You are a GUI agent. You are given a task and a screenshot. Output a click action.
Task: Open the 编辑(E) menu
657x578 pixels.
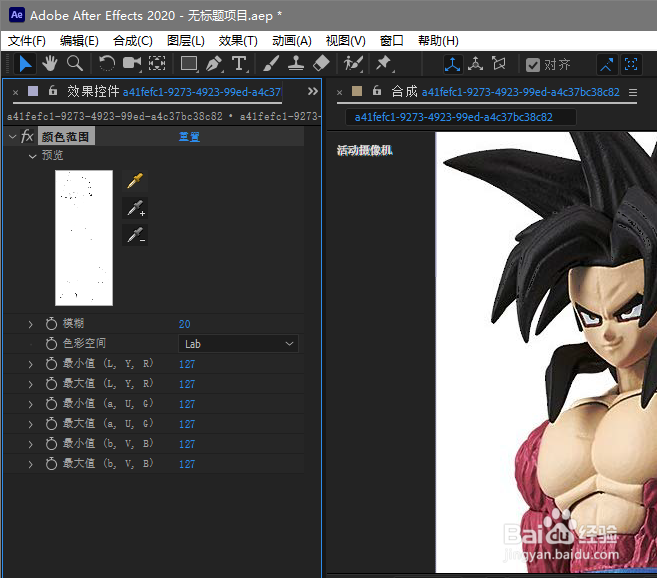point(79,41)
